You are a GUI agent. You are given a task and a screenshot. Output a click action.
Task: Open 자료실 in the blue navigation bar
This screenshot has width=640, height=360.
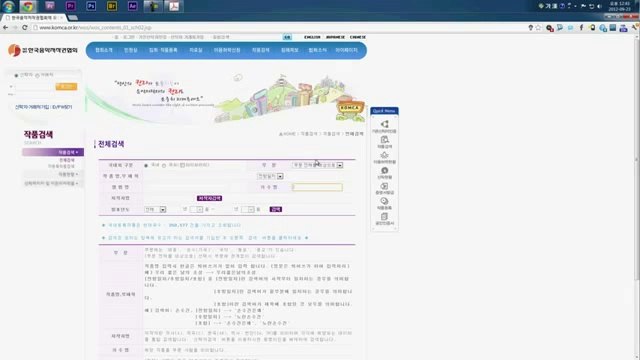196,50
